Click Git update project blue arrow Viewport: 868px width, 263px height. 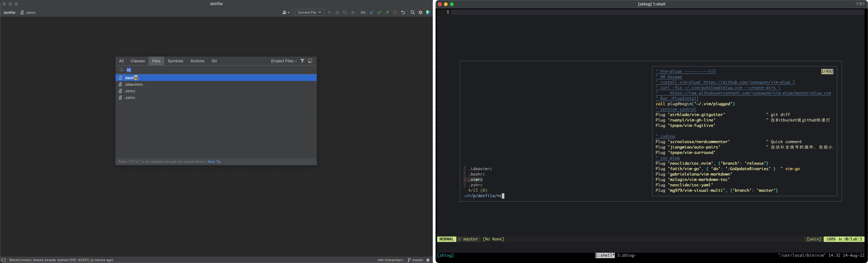pos(372,12)
